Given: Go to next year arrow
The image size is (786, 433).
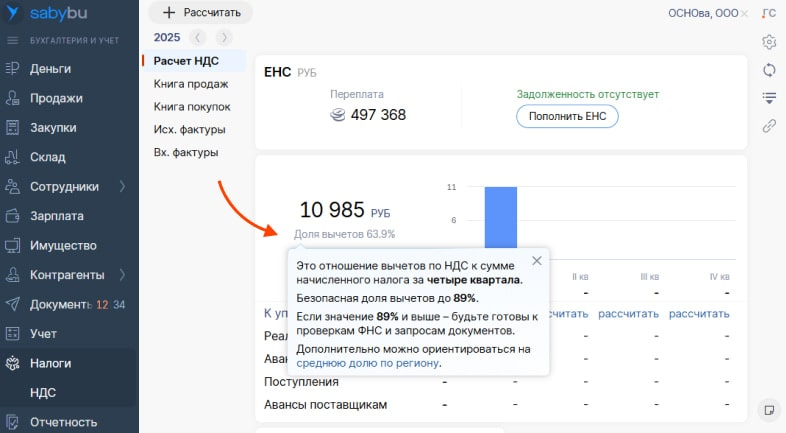Looking at the screenshot, I should pyautogui.click(x=224, y=38).
